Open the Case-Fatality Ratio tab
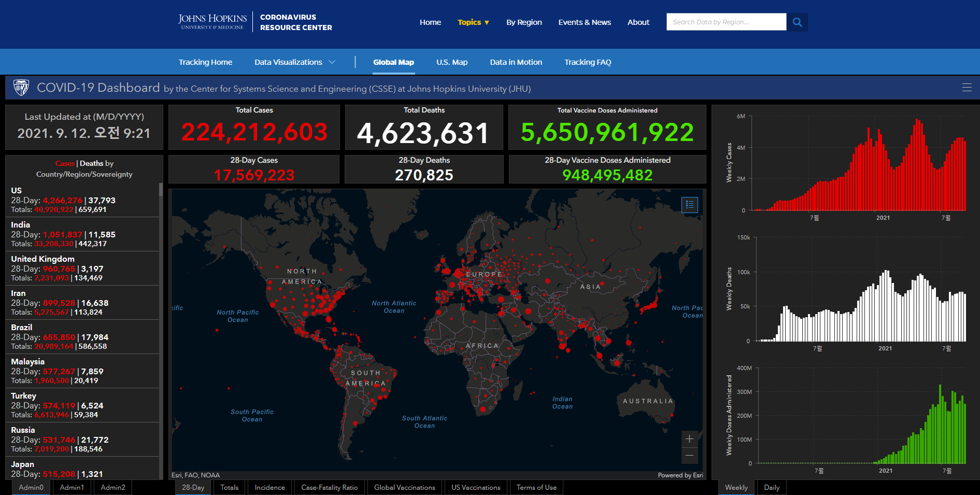The width and height of the screenshot is (980, 495). (330, 488)
